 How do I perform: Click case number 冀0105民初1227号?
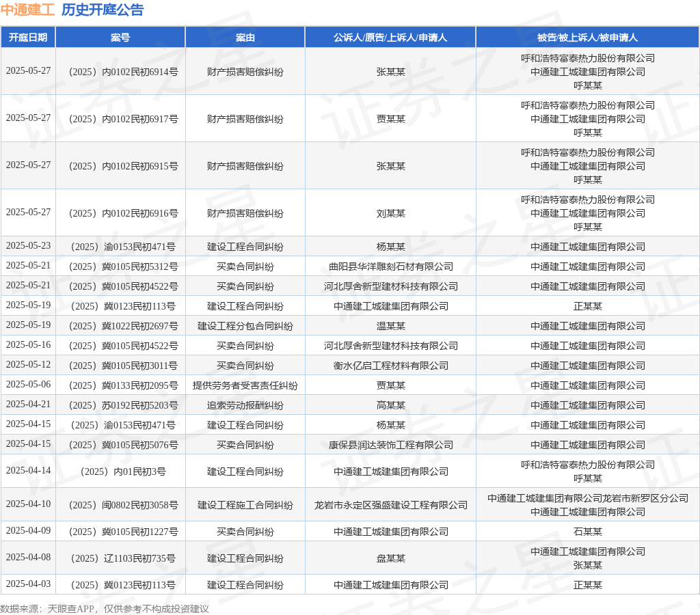tap(123, 532)
